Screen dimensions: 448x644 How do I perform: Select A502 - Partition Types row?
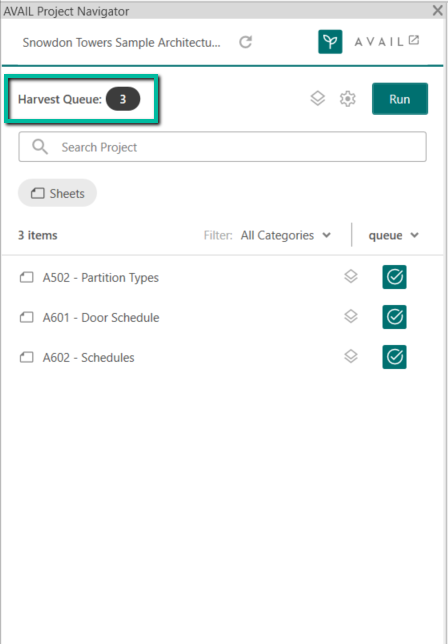click(x=222, y=278)
